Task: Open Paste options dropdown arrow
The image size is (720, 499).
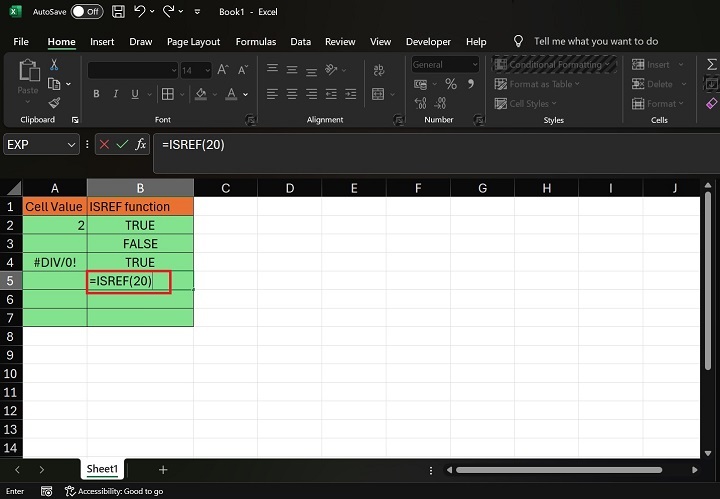Action: (x=28, y=101)
